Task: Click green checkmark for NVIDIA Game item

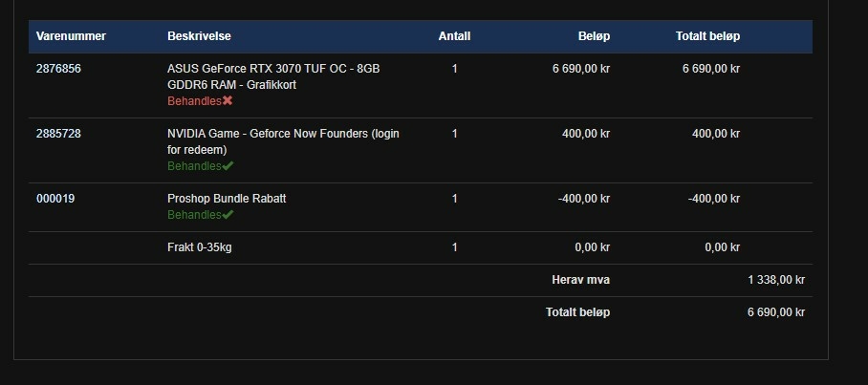Action: [x=228, y=166]
